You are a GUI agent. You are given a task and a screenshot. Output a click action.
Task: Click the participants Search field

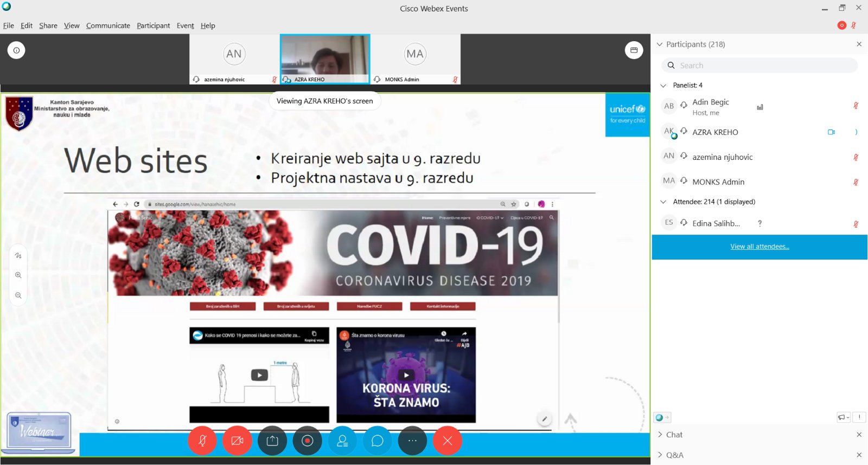click(x=759, y=66)
